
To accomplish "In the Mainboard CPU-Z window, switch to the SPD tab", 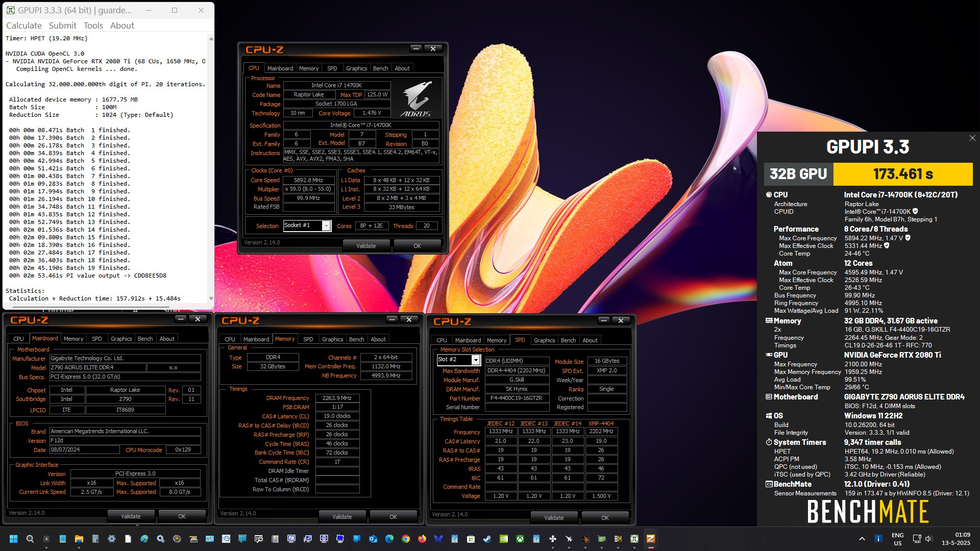I will (x=97, y=338).
